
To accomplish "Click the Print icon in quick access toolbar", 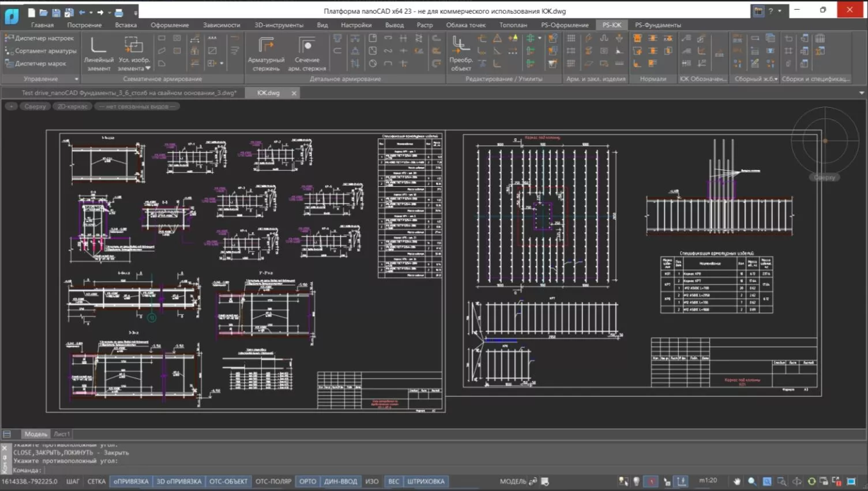I will [119, 12].
